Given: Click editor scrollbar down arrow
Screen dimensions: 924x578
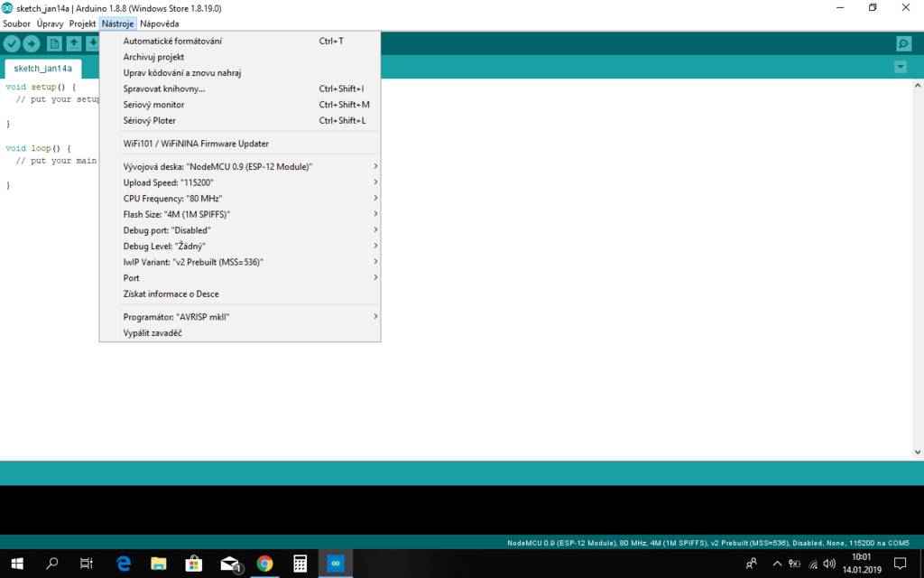Looking at the screenshot, I should point(918,452).
